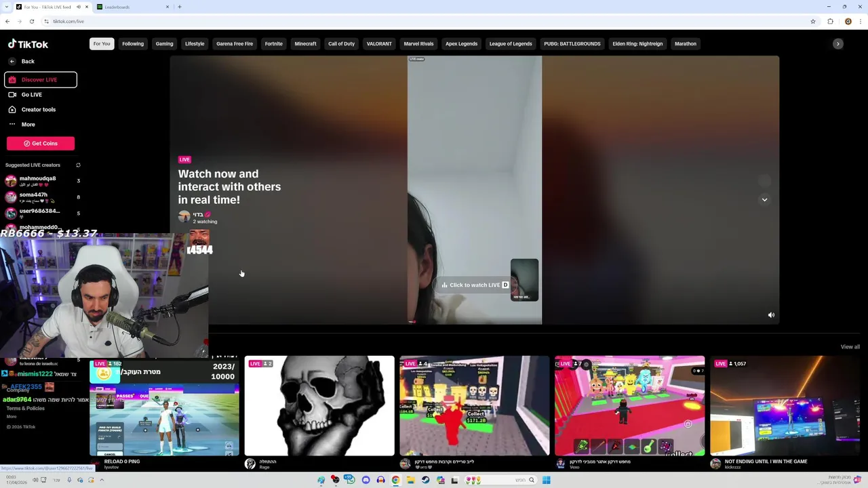Open Terms & Policies footer link
This screenshot has width=868, height=488.
[25, 409]
